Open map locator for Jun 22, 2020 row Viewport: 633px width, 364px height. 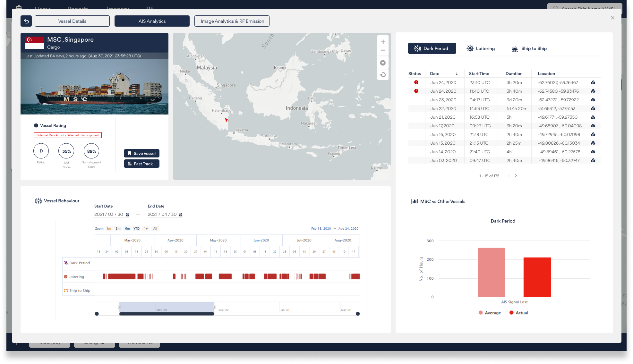[x=593, y=108]
